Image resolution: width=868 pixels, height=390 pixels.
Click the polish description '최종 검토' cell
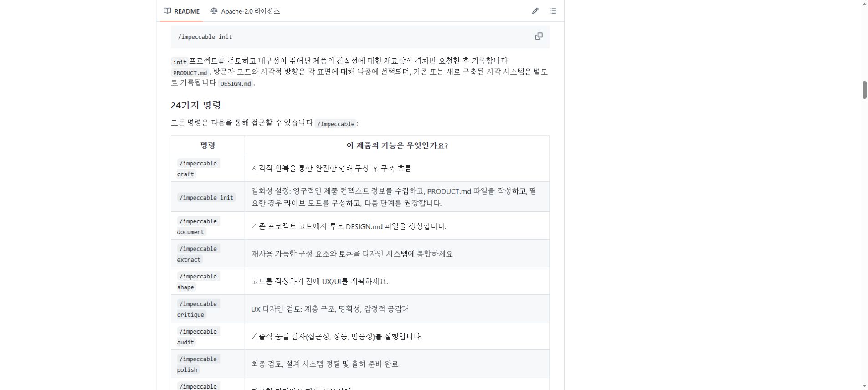(397, 364)
